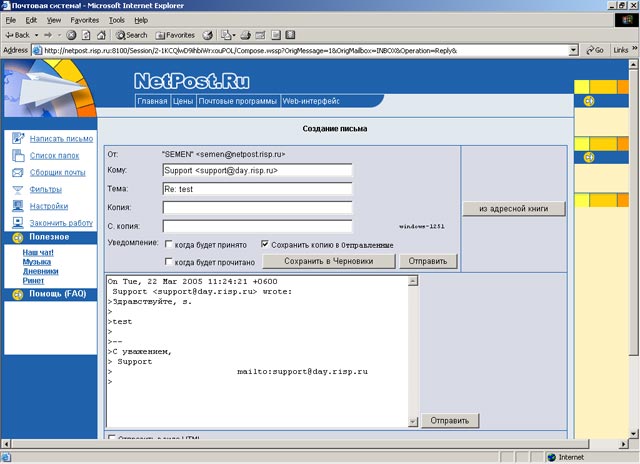The height and width of the screenshot is (464, 640).
Task: Click the Forward arrow in IE toolbar
Action: [48, 35]
